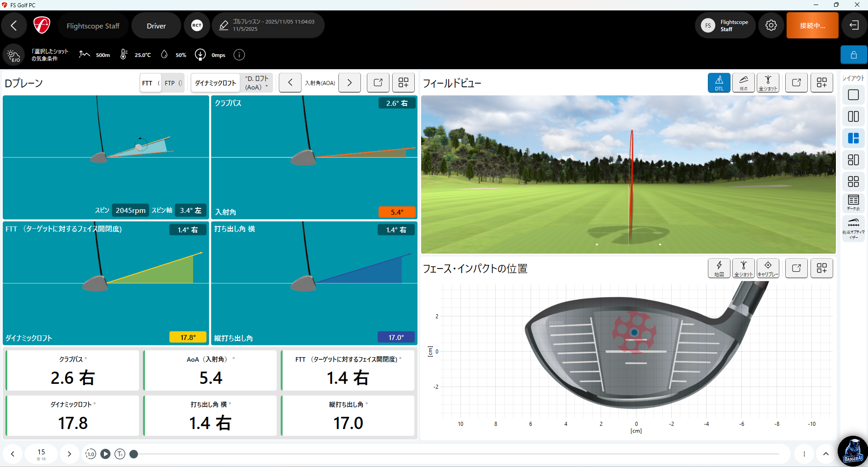Click the ダイナミックロフト 17.8 data tile

coord(72,415)
